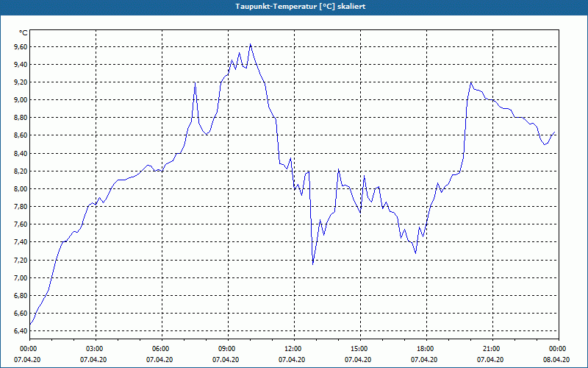Click the 9,40 y-axis label

[x=21, y=65]
